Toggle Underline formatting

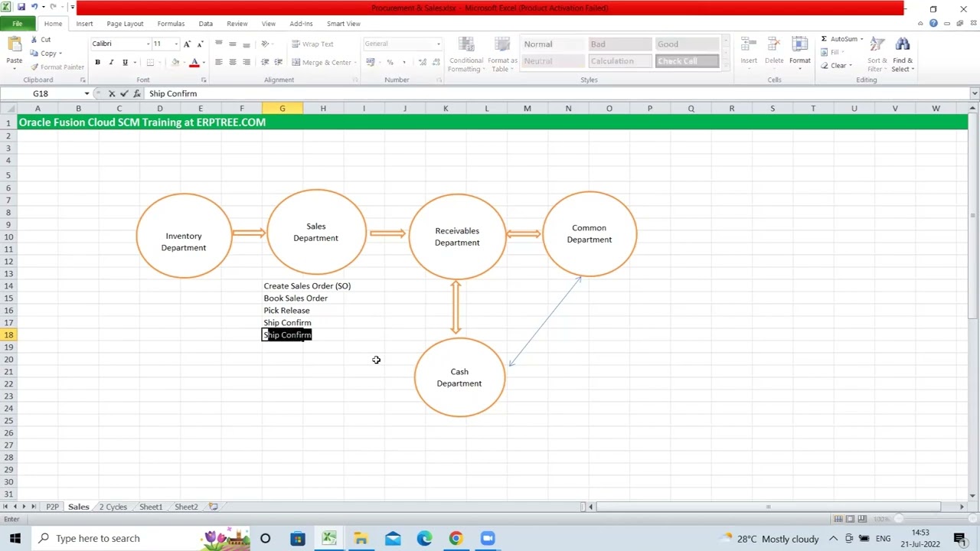pyautogui.click(x=125, y=62)
